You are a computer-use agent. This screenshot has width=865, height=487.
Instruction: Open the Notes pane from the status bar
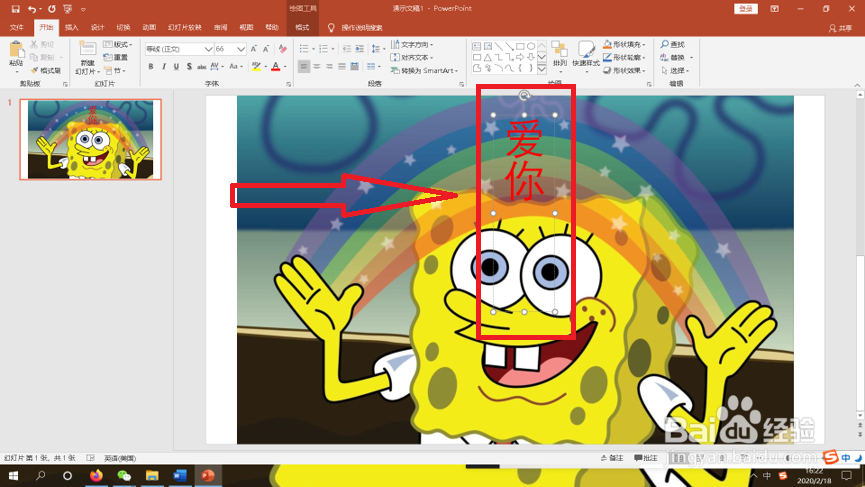[612, 458]
